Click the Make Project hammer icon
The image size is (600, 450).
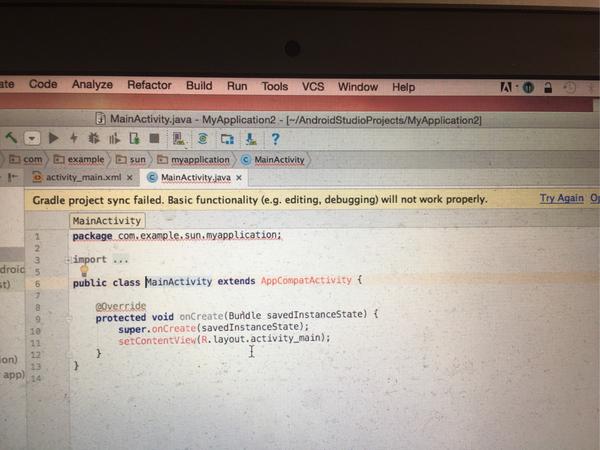11,137
